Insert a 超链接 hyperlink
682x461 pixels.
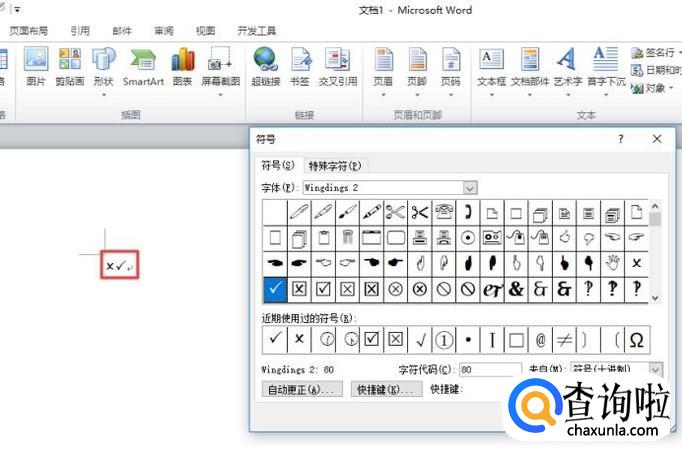tap(265, 67)
